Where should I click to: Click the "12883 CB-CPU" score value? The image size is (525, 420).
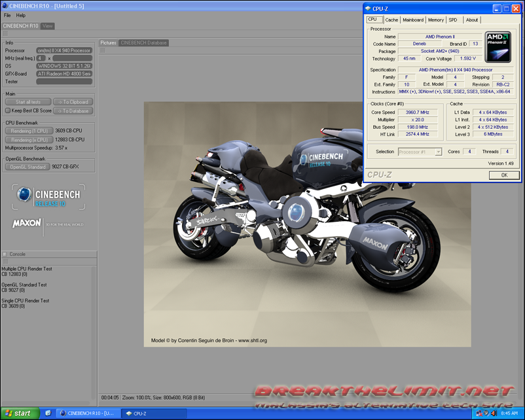69,139
